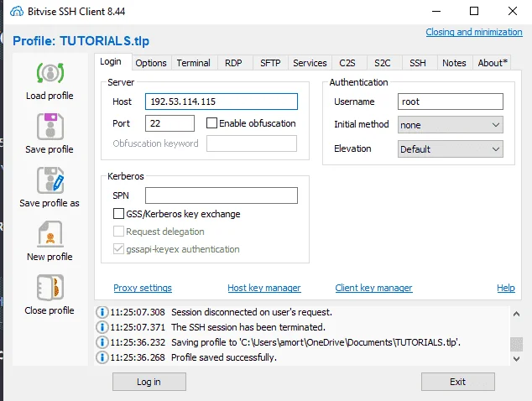This screenshot has height=401, width=532.
Task: Open Proxy settings link
Action: (x=143, y=288)
